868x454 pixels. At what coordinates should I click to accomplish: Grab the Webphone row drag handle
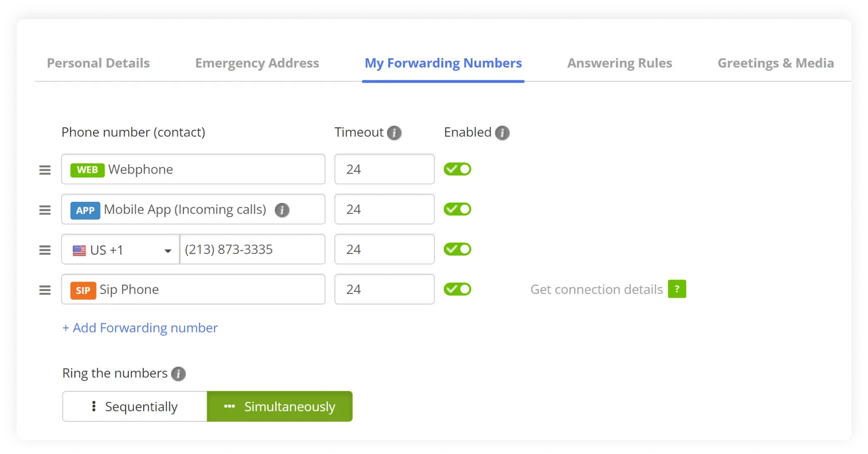45,170
